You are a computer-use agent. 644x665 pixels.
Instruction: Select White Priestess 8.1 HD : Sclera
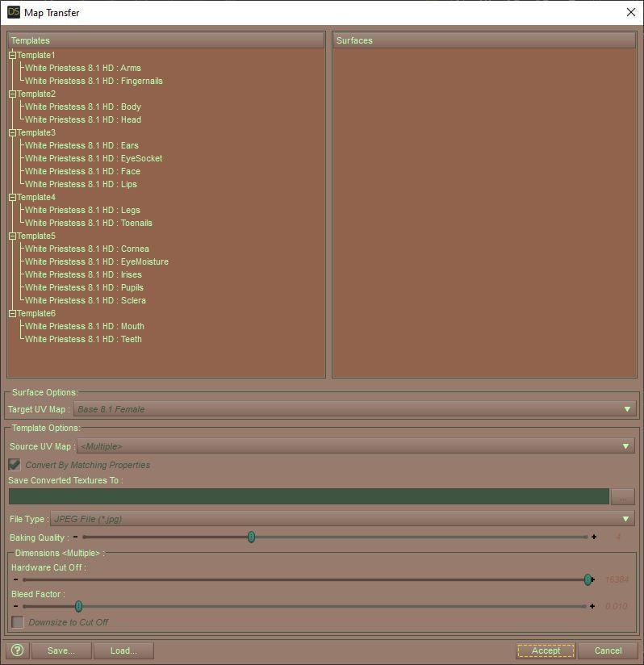pyautogui.click(x=86, y=300)
